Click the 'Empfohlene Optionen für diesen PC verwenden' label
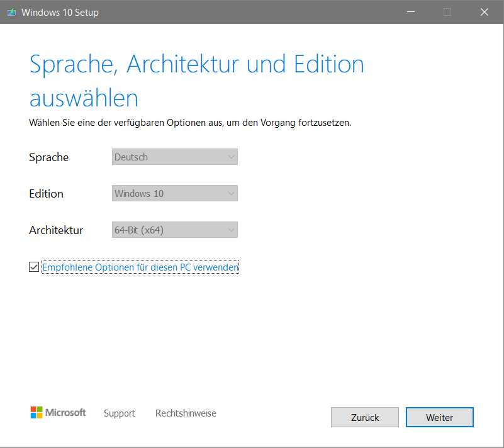504x448 pixels. coord(140,267)
